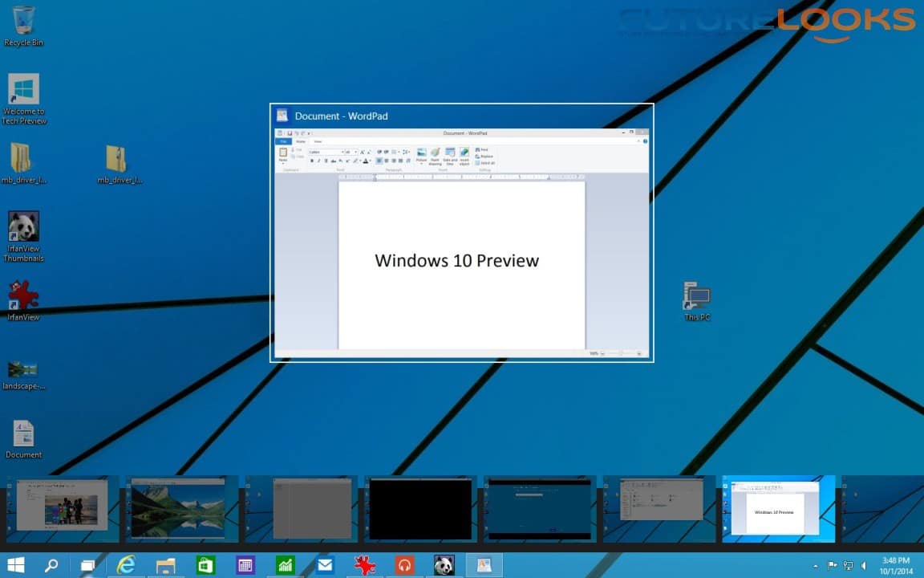Open the Store app on the taskbar
924x578 pixels.
(x=205, y=565)
